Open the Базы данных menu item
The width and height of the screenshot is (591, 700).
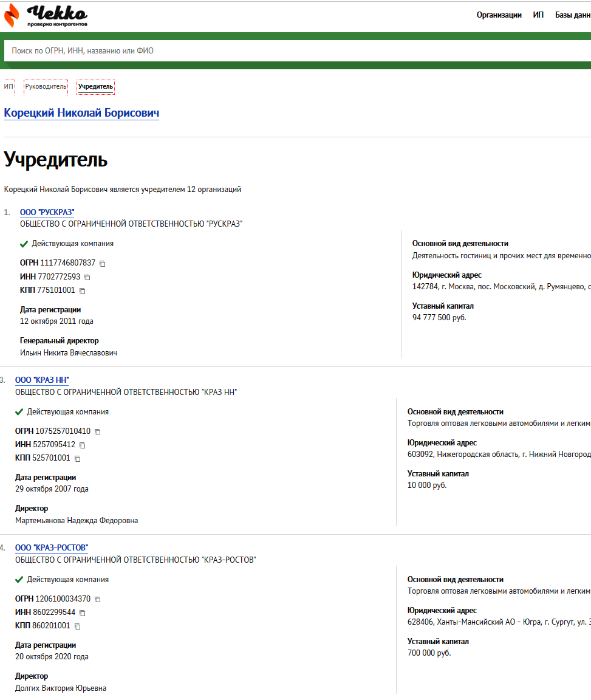point(572,15)
